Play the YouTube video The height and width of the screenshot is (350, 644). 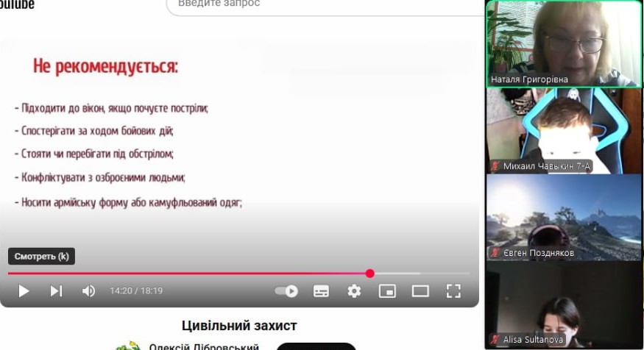click(x=24, y=291)
